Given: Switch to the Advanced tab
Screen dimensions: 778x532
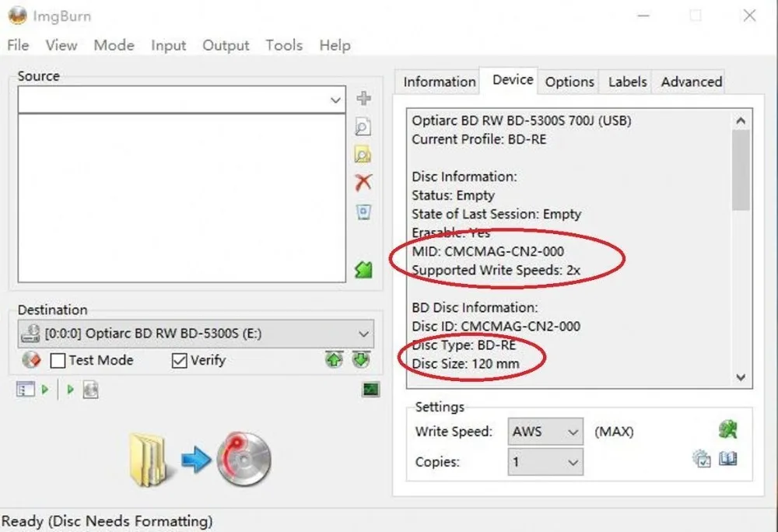Looking at the screenshot, I should (x=691, y=82).
